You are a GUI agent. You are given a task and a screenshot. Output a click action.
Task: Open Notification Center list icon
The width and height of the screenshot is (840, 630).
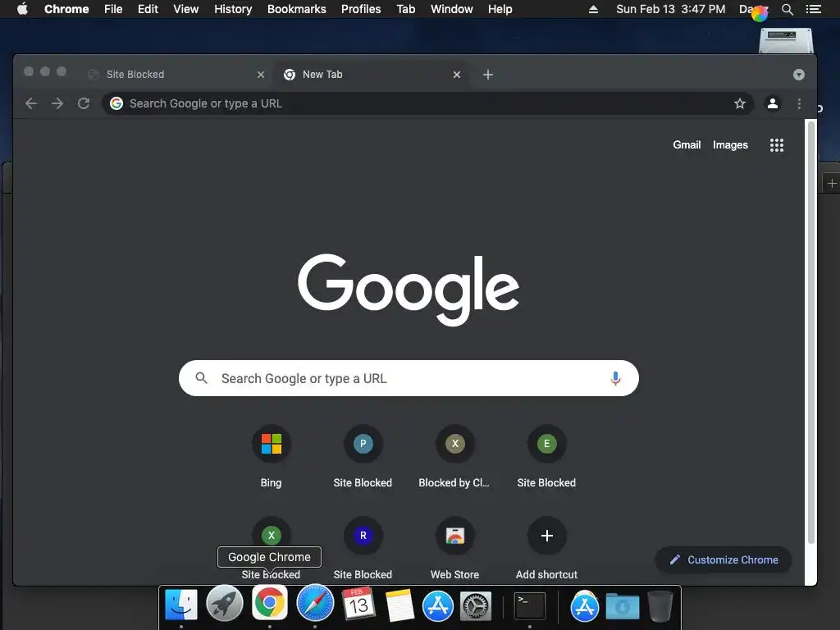coord(814,9)
